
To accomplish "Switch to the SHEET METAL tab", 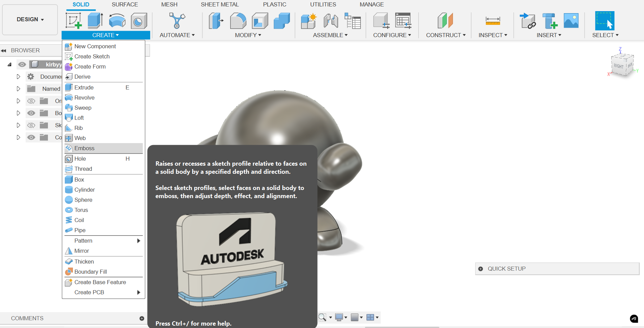I will 220,4.
